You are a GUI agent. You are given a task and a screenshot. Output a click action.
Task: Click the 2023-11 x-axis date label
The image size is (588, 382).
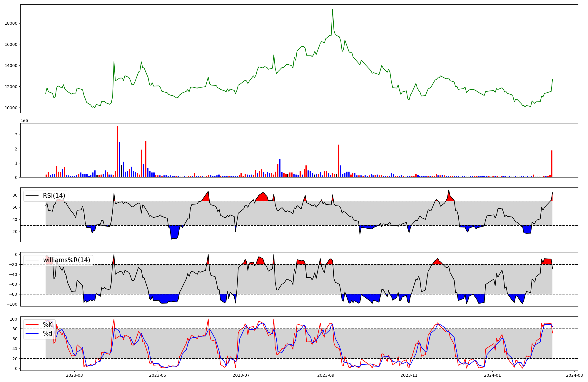[409, 375]
